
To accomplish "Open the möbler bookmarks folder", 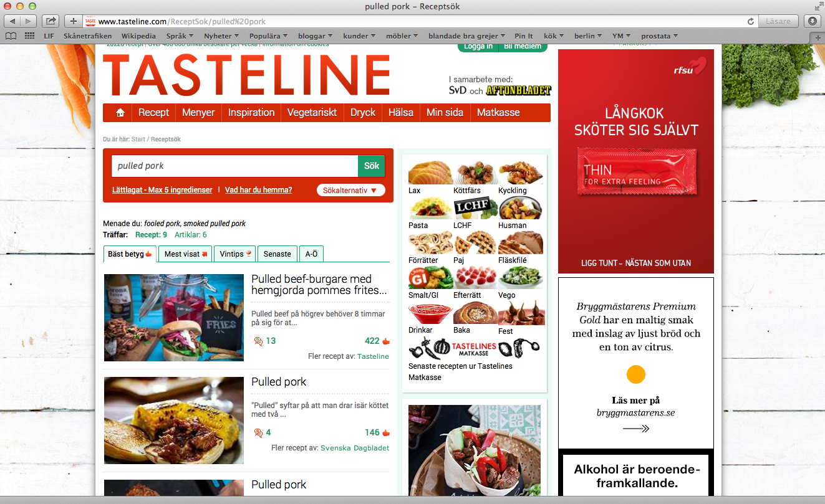I will (402, 36).
